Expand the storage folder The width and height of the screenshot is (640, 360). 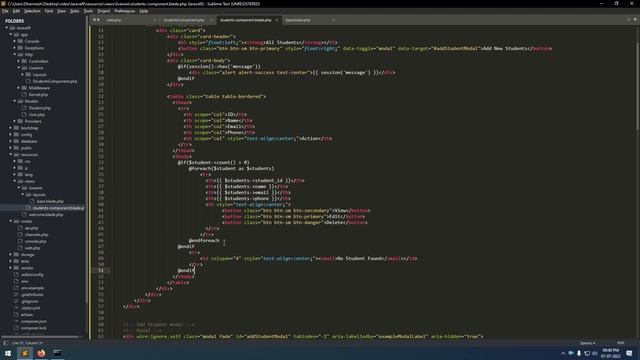(11, 255)
